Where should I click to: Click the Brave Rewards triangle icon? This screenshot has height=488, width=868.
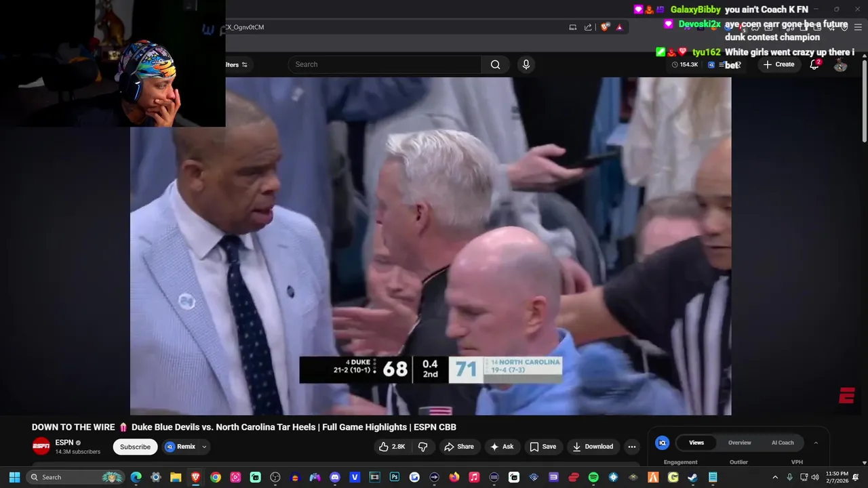point(620,27)
